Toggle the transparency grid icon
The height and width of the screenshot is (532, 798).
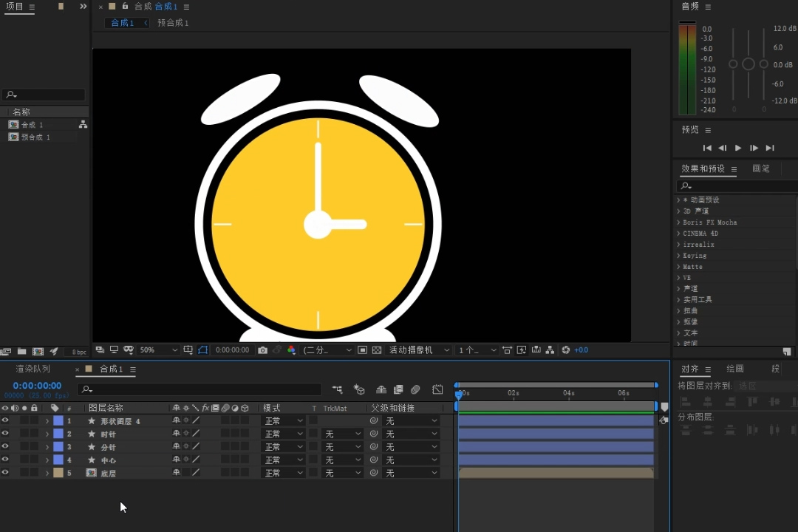point(377,350)
